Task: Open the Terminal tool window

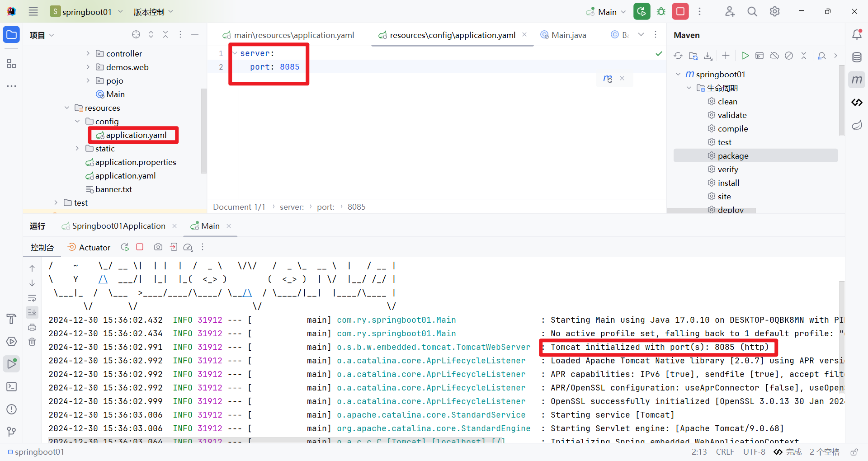Action: [12, 386]
